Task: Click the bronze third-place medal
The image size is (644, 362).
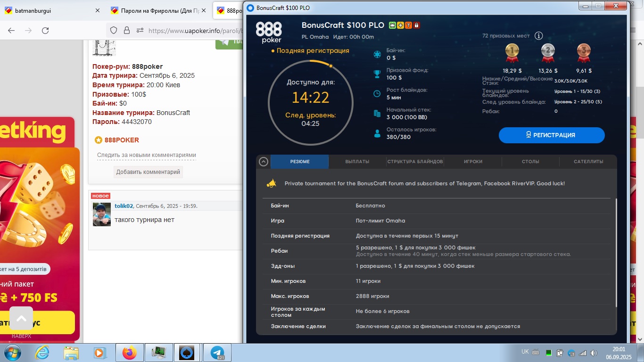Action: tap(584, 53)
